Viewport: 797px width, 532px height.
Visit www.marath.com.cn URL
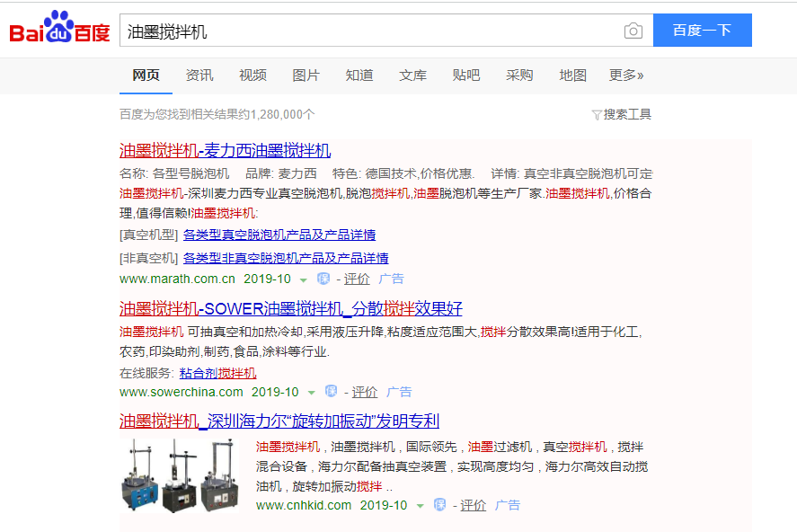[177, 279]
